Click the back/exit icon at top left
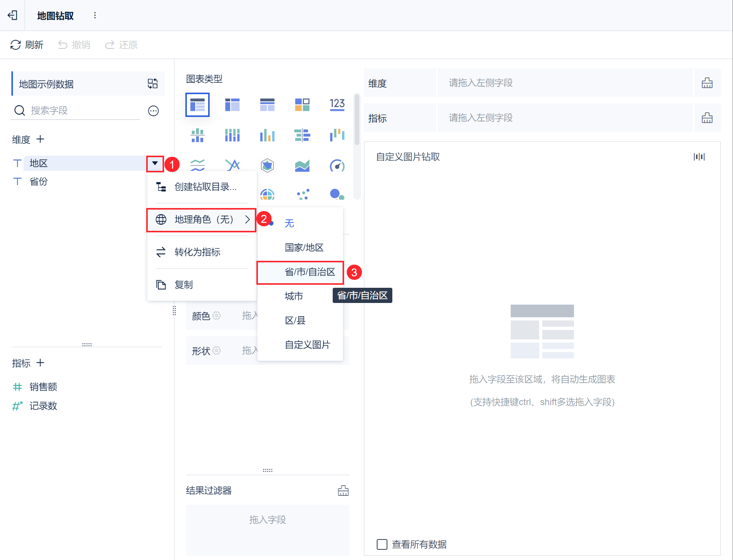The width and height of the screenshot is (733, 560). [13, 15]
